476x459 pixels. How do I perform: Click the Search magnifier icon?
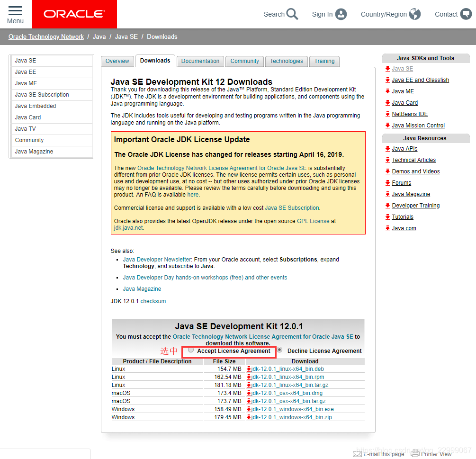coord(292,14)
